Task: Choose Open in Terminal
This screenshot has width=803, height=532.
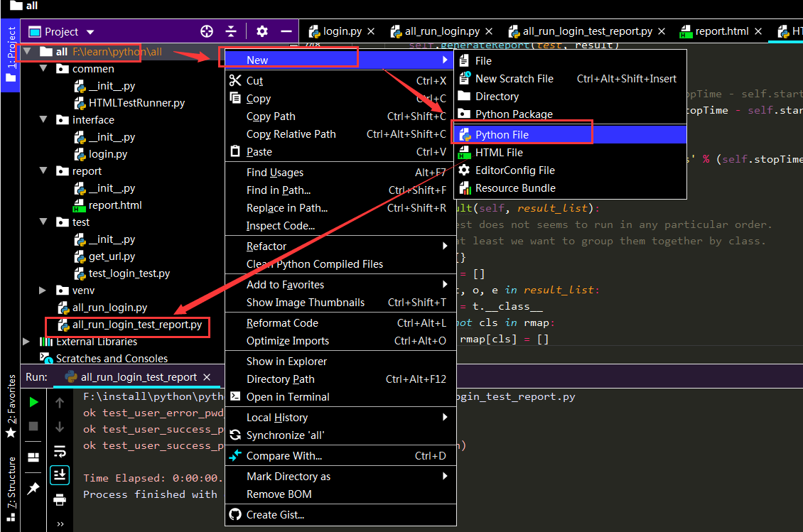Action: (340, 397)
